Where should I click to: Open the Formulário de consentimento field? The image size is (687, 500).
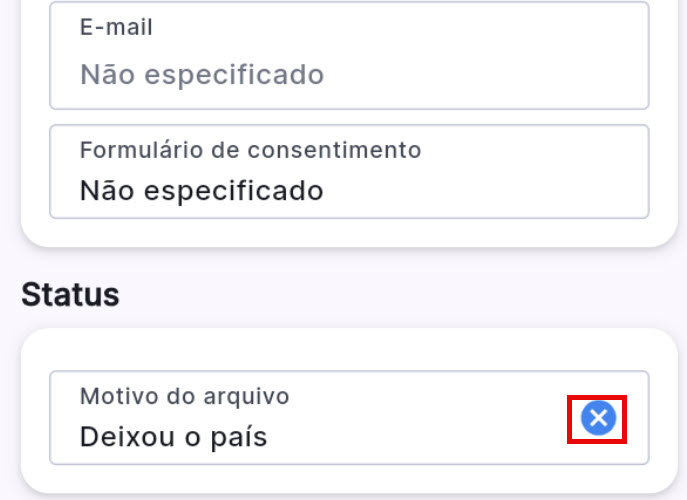(x=349, y=171)
